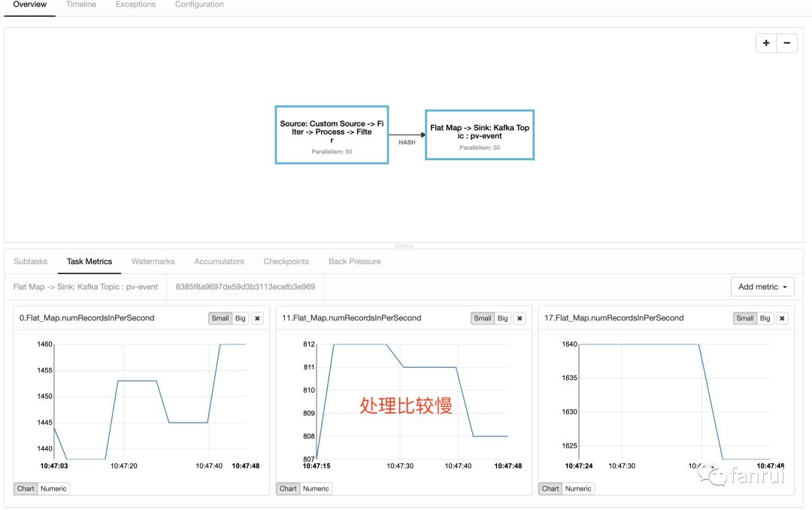Show 11.Flat_Map metric as Chart
812x510 pixels.
coord(288,488)
